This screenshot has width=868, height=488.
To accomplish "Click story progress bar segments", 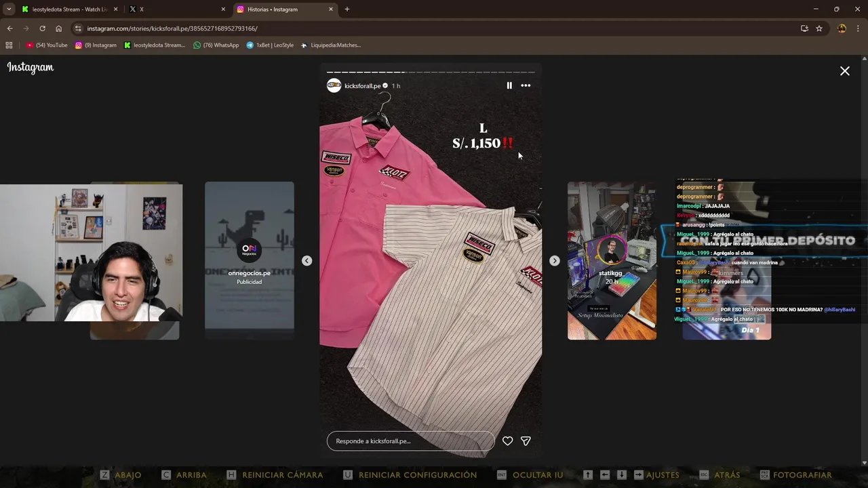I will pyautogui.click(x=431, y=72).
